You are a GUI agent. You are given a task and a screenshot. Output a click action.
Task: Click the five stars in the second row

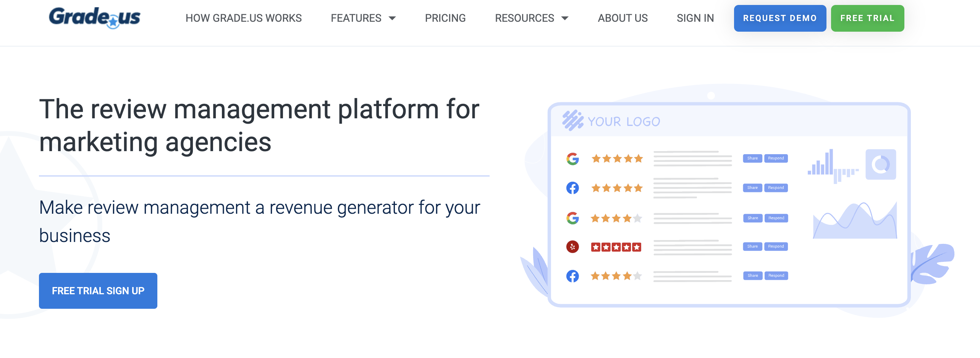[x=617, y=188]
